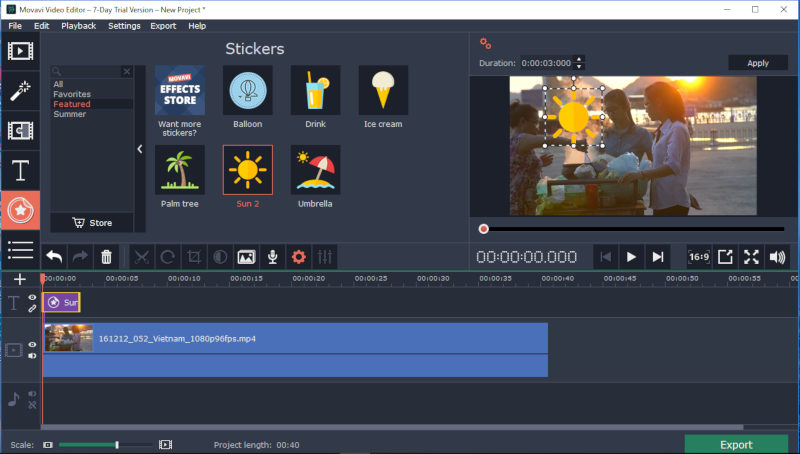Screen dimensions: 800x454
Task: Detach preview window icon
Action: point(725,257)
